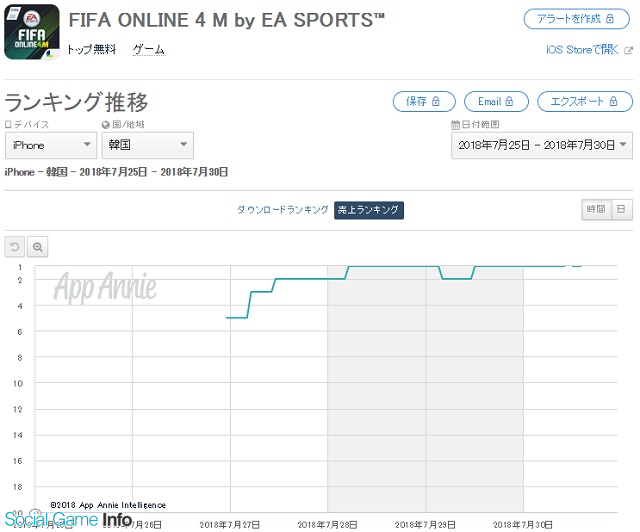The width and height of the screenshot is (640, 532).
Task: Click the chart undo/reset arrow icon
Action: click(15, 247)
